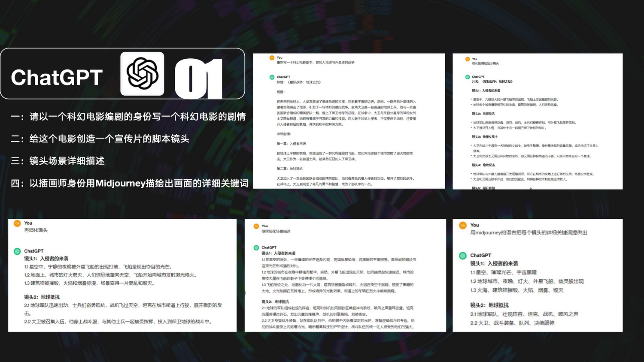Click keywords line '1.2 地球城市、夜晚、灯火、外星飞船'
Screen dimensions: 644x362
coord(527,281)
